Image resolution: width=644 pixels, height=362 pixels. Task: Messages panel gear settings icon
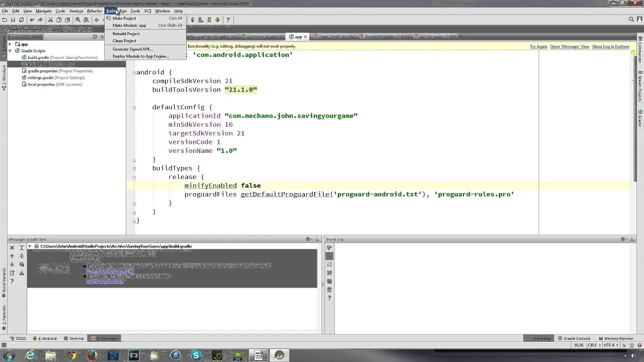click(309, 239)
